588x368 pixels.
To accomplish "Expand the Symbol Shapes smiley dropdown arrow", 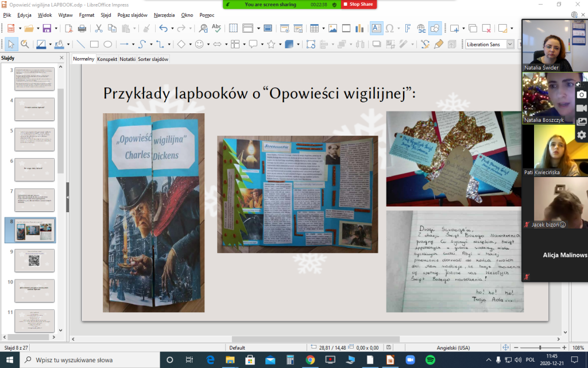I will (208, 44).
